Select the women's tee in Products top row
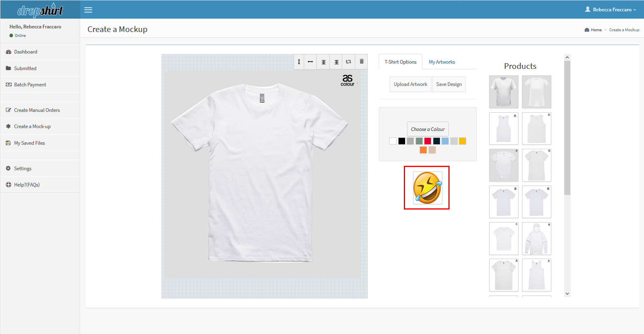The height and width of the screenshot is (334, 644). (x=537, y=92)
